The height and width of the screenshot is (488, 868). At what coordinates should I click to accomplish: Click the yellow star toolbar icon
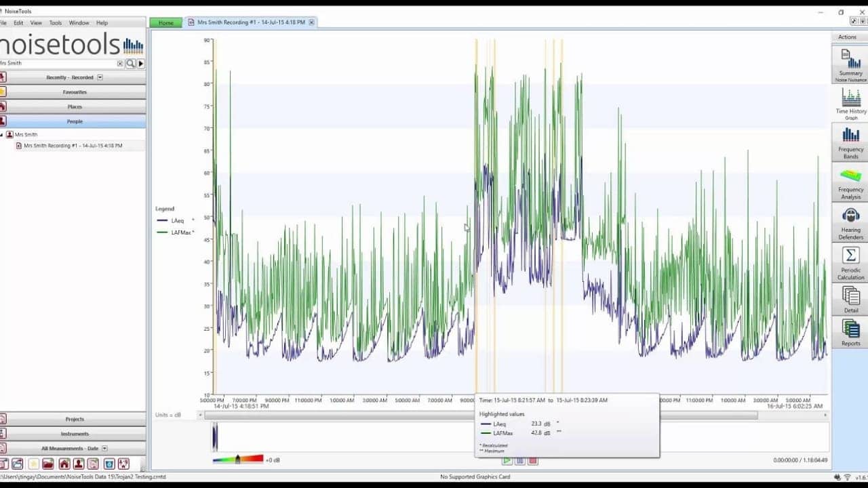[x=33, y=464]
